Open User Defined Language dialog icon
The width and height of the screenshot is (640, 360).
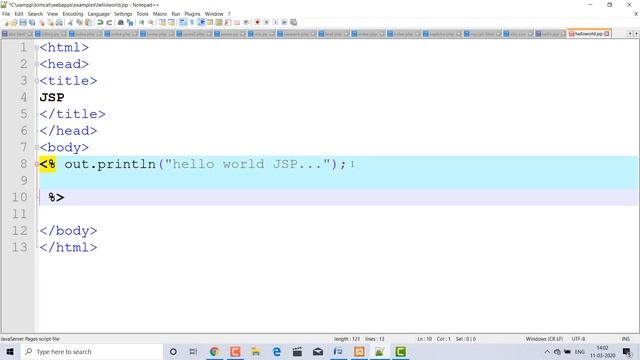pos(210,22)
